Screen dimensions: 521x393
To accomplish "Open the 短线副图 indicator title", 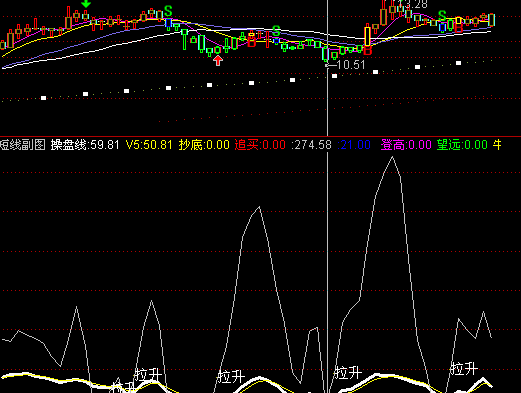I will tap(23, 145).
